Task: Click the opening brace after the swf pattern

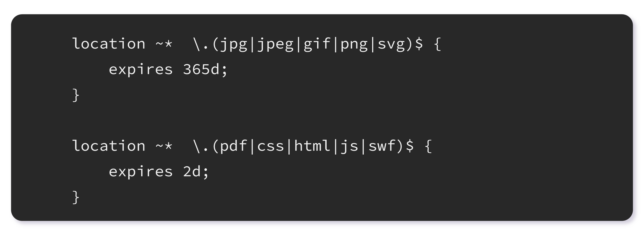Action: 428,146
